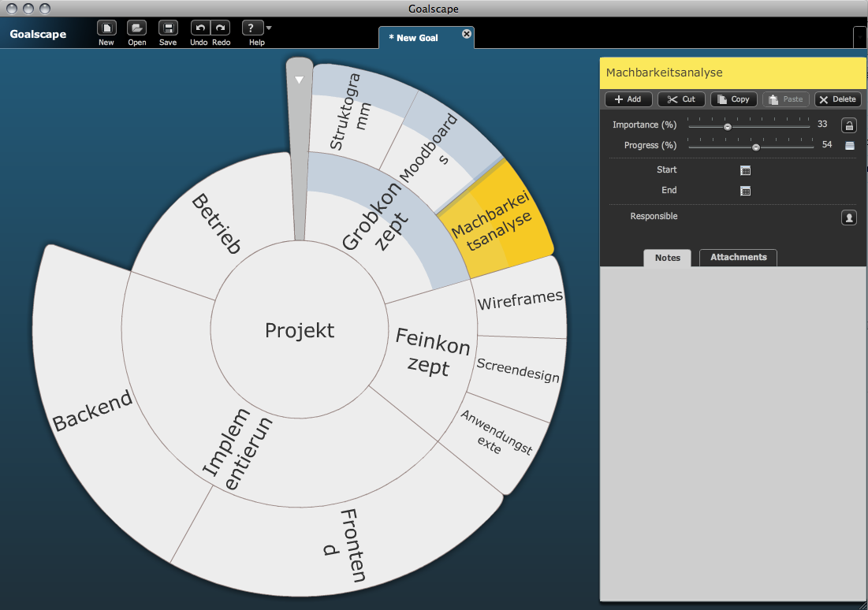This screenshot has height=610, width=868.
Task: Close the New Goal tab
Action: 466,35
